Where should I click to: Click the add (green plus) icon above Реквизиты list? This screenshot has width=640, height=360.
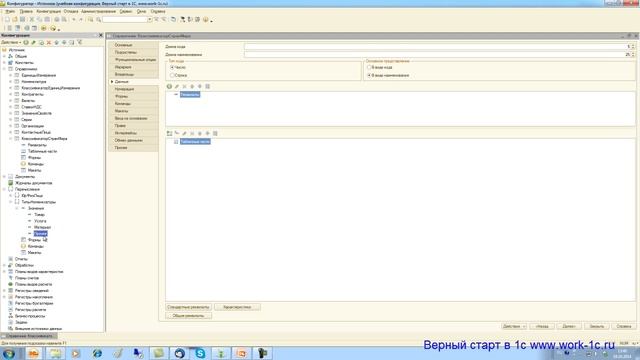tap(169, 87)
